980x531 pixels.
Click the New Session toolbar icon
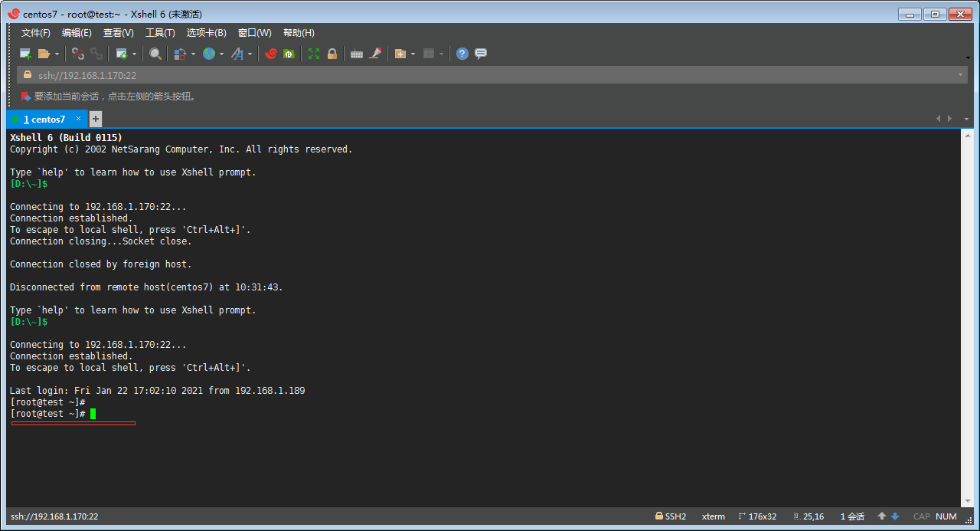pyautogui.click(x=25, y=54)
